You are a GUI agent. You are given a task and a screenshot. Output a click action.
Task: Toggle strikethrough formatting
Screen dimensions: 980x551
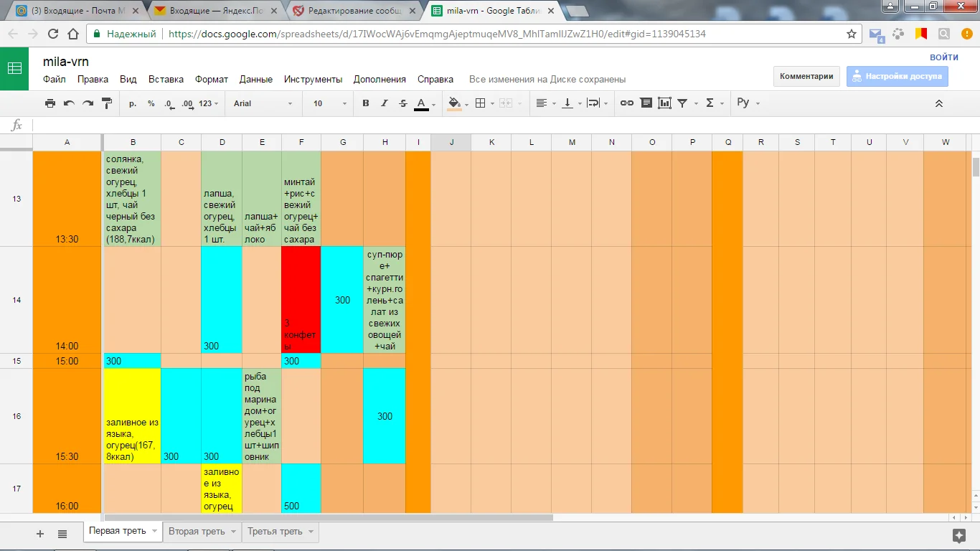click(402, 103)
